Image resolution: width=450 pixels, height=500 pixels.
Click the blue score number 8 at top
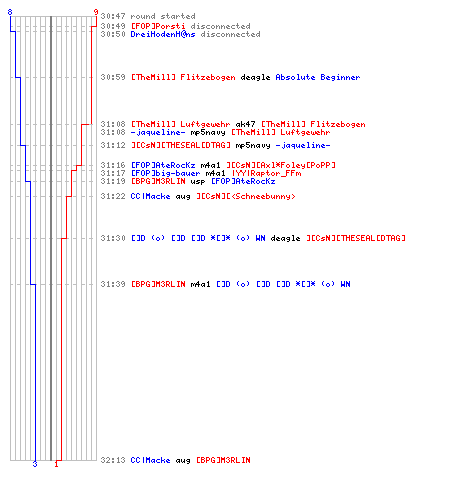[10, 12]
